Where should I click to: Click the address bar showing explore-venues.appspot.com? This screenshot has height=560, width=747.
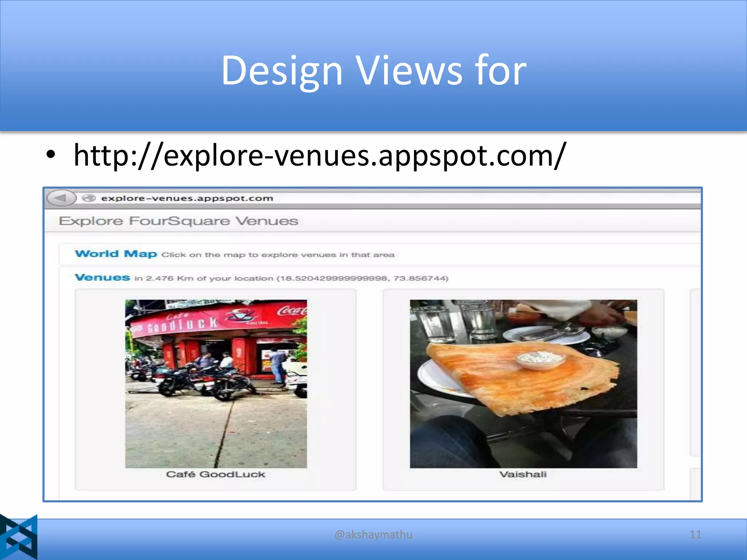click(187, 198)
